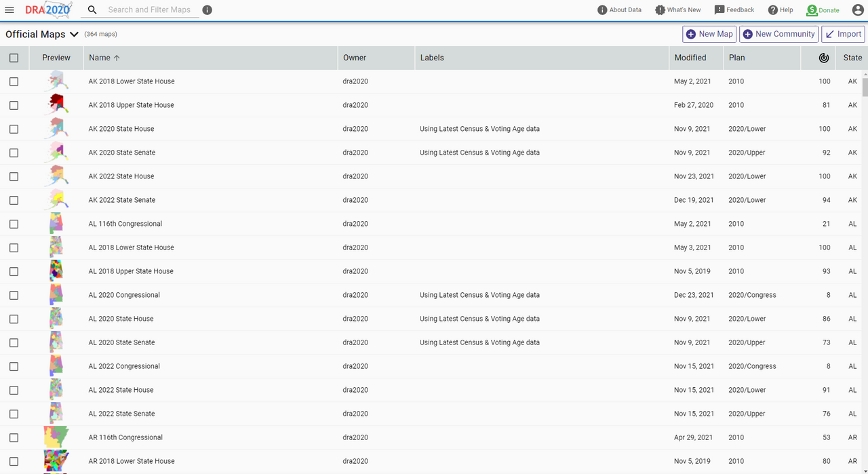The image size is (868, 474).
Task: Check AR 116th Congressional row
Action: point(14,437)
